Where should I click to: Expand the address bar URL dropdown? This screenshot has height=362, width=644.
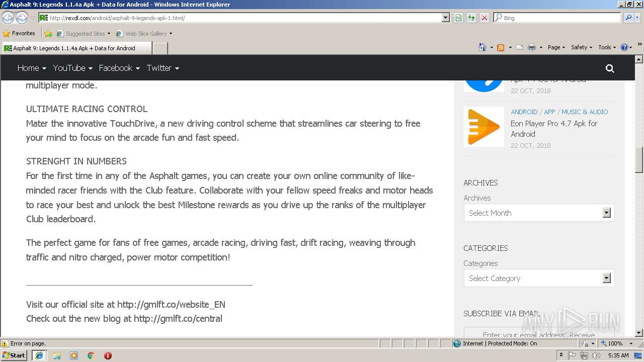(x=445, y=18)
